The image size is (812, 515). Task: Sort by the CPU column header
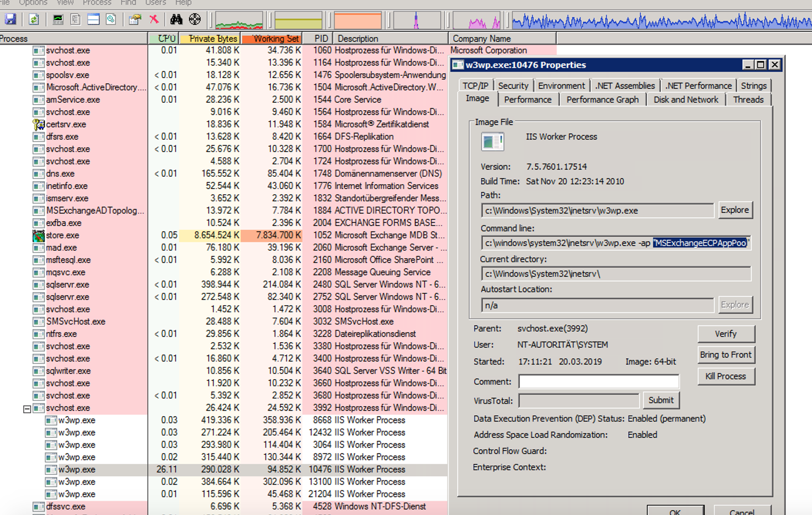pyautogui.click(x=163, y=39)
